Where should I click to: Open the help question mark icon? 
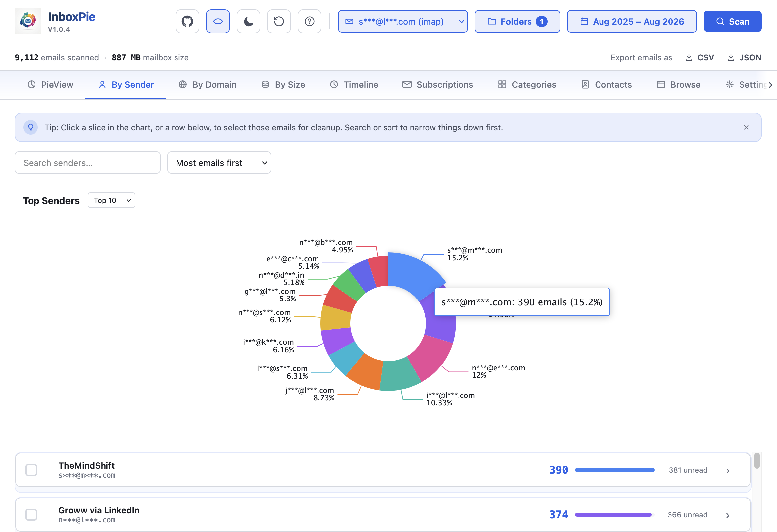(309, 21)
